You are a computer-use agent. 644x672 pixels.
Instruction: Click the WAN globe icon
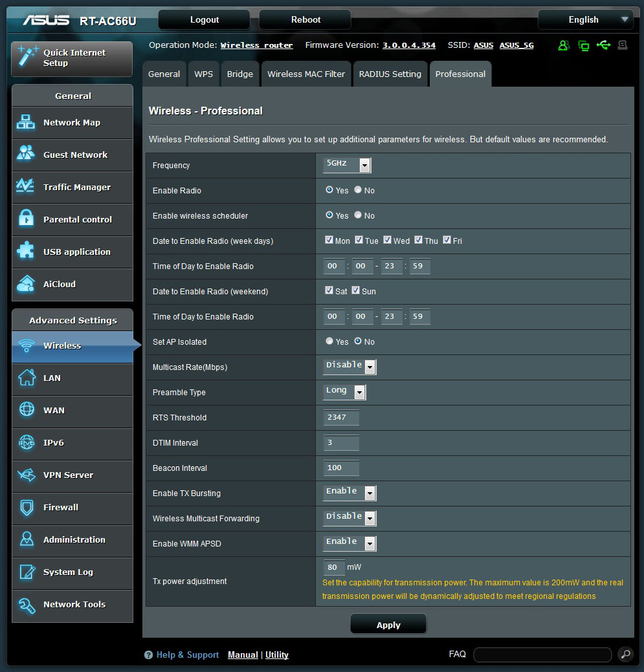27,409
